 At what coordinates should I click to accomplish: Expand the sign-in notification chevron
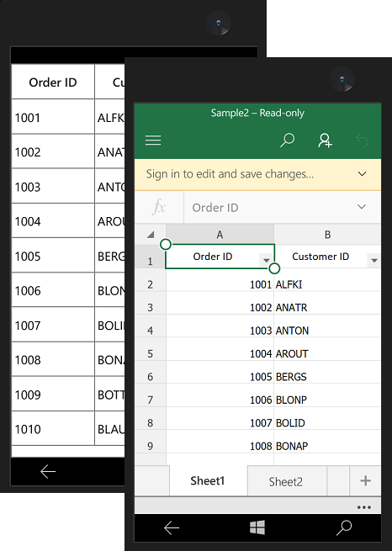(363, 174)
